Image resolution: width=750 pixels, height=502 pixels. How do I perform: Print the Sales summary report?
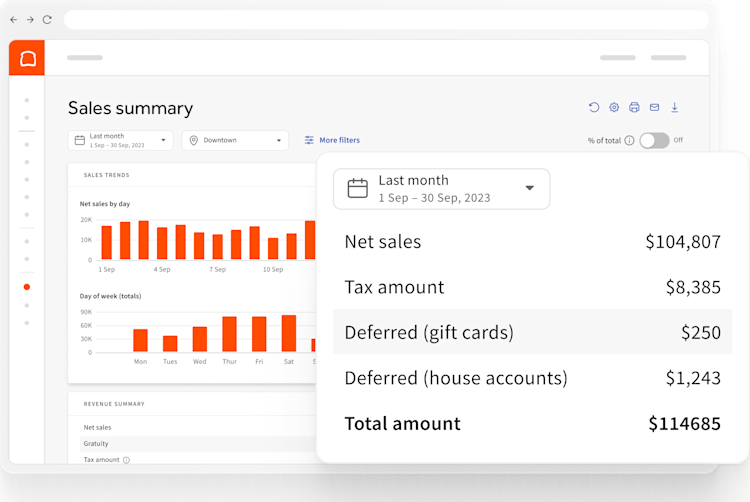pos(634,107)
